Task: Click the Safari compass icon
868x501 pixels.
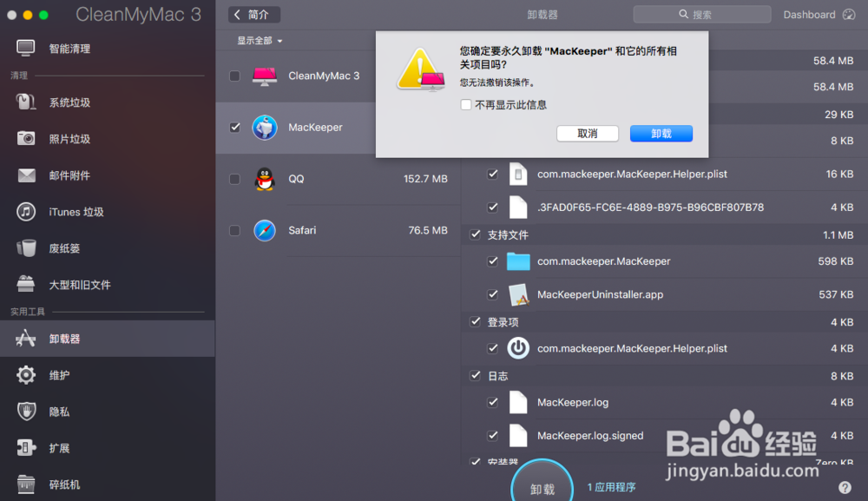Action: tap(265, 230)
